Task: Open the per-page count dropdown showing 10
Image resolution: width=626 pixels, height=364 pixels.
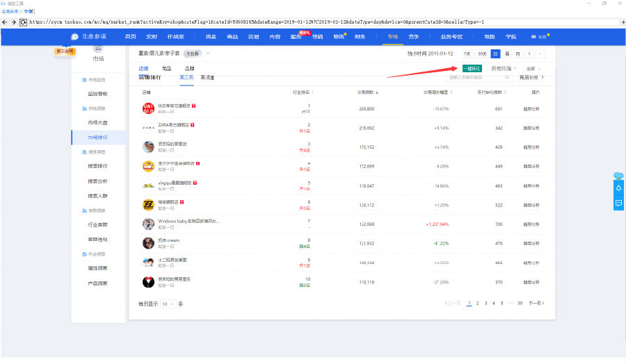Action: tap(168, 304)
